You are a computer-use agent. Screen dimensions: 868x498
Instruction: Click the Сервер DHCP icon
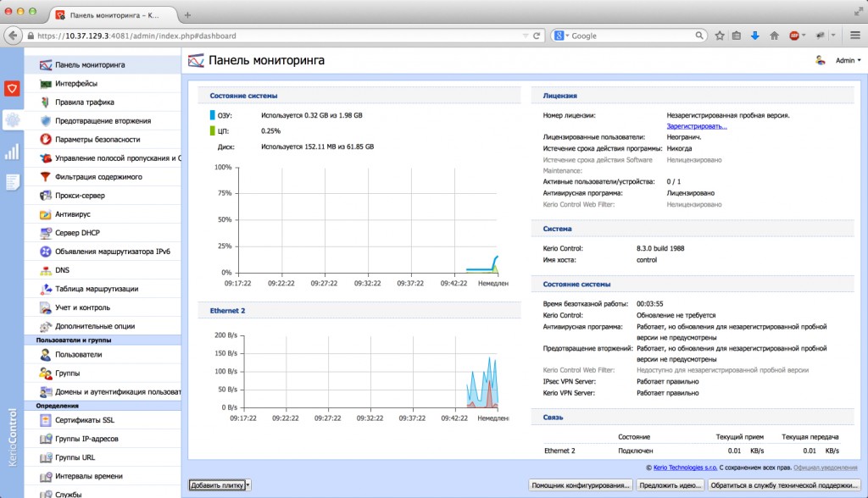tap(46, 233)
